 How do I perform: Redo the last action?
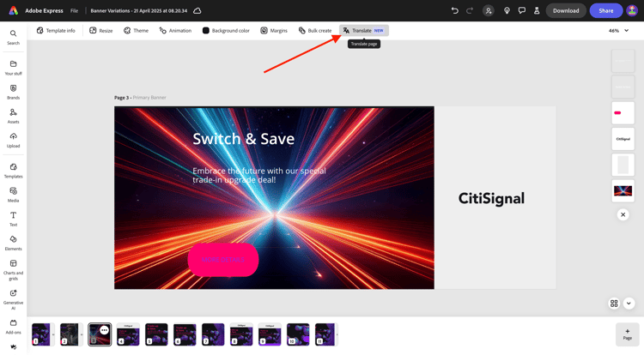click(470, 10)
